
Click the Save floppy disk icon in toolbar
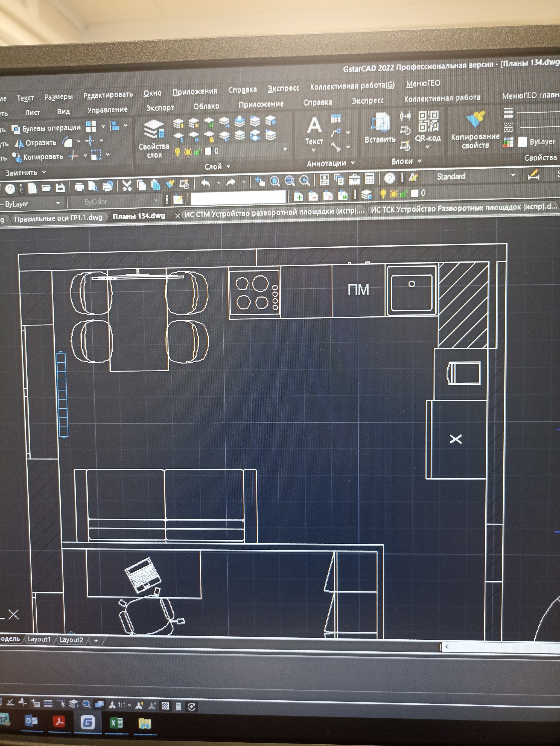pyautogui.click(x=60, y=188)
